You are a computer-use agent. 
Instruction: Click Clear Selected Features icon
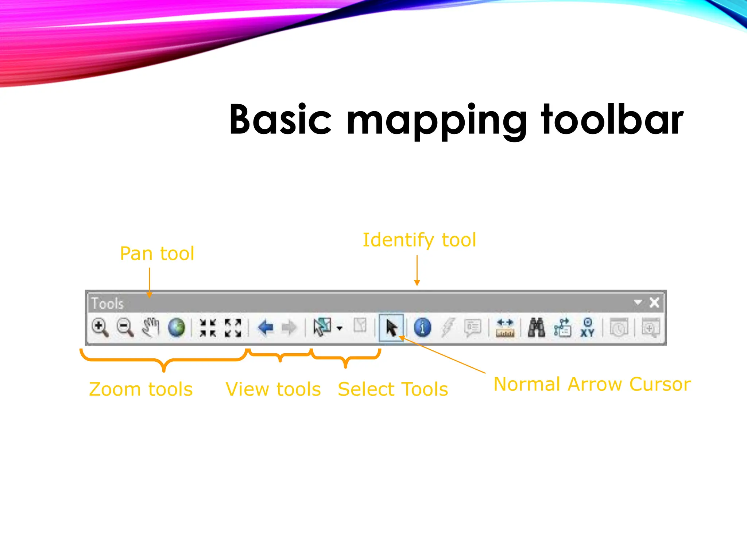[x=360, y=325]
